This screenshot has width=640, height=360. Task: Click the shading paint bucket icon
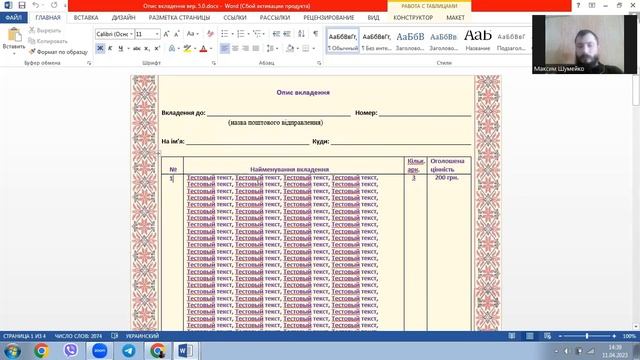point(290,49)
